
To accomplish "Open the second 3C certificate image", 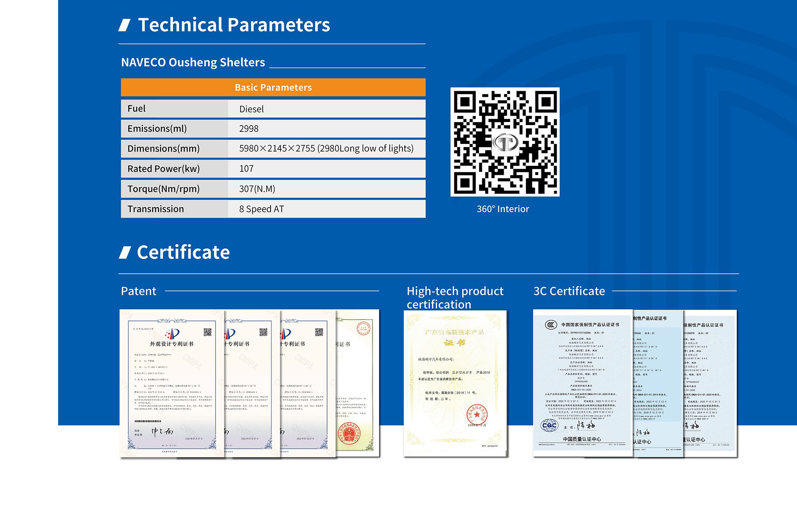I will 658,383.
